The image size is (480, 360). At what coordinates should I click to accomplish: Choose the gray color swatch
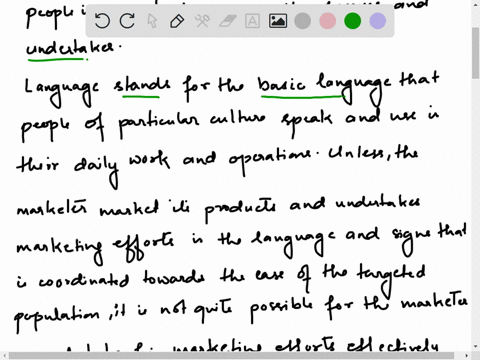[303, 21]
